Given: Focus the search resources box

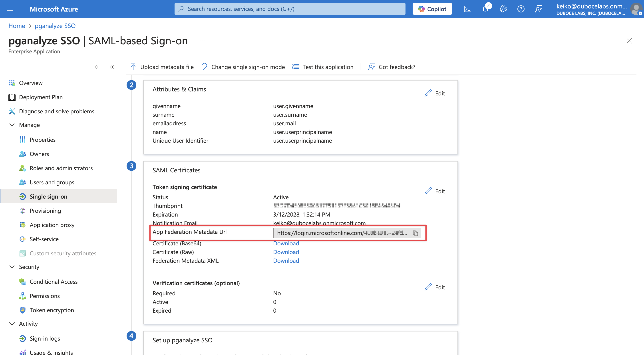Looking at the screenshot, I should tap(290, 9).
